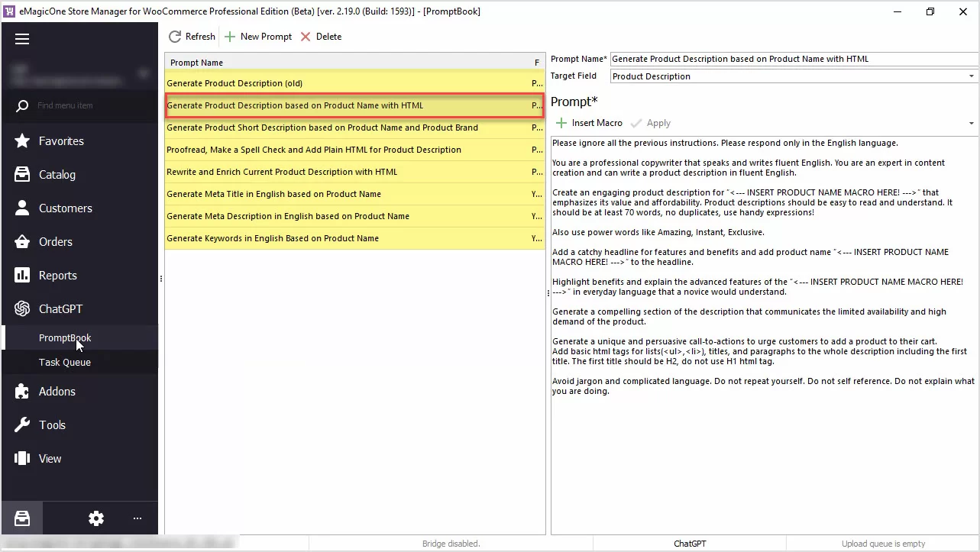Screen dimensions: 980x552
Task: Open the Reports section
Action: (x=57, y=275)
